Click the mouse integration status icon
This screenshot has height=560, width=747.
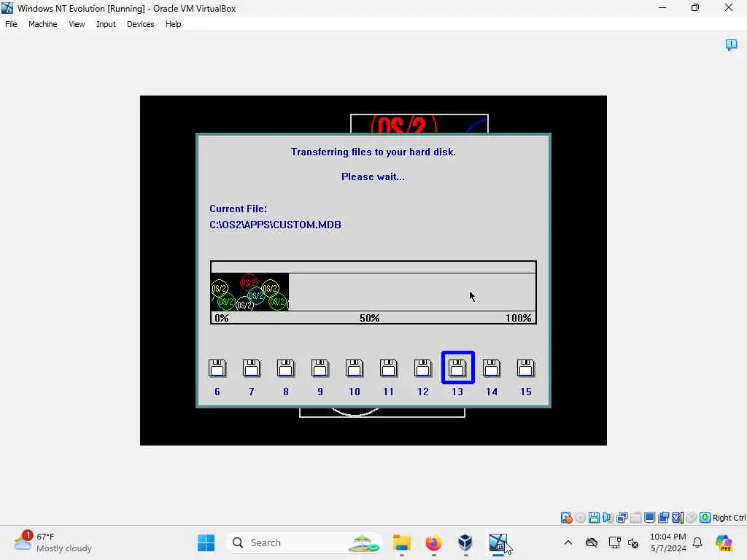pyautogui.click(x=692, y=518)
